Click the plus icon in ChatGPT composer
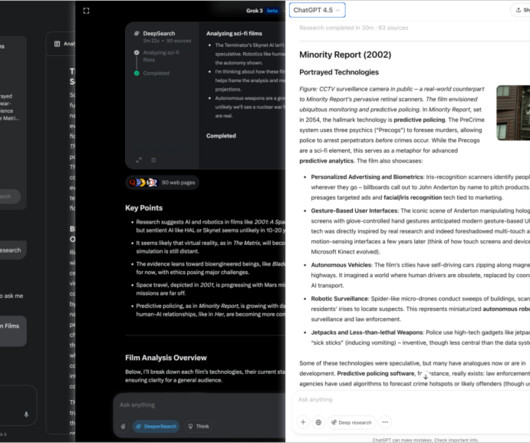Image resolution: width=530 pixels, height=443 pixels. click(x=303, y=422)
